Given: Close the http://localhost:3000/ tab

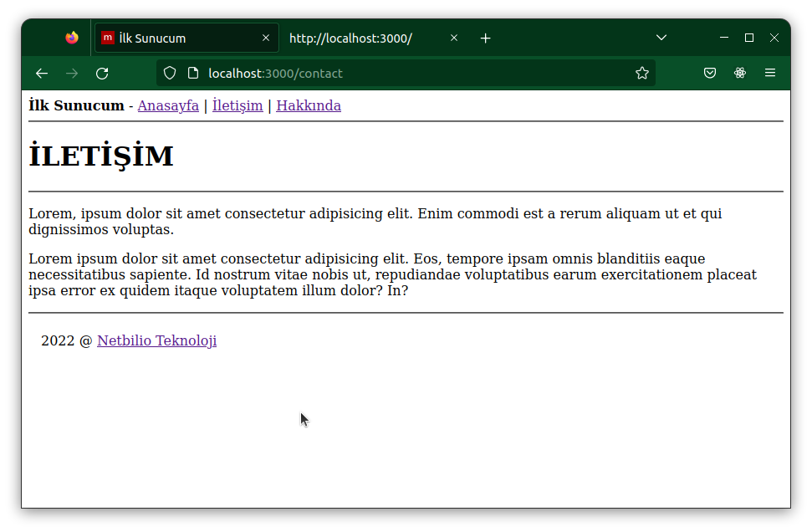Looking at the screenshot, I should click(x=454, y=38).
